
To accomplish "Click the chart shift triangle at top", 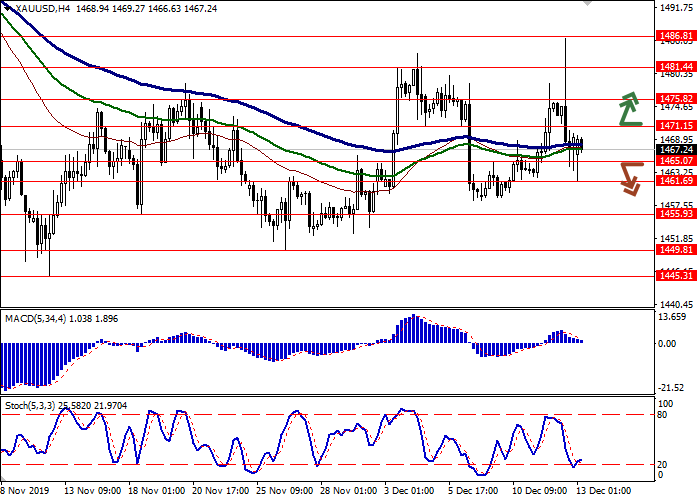I will [586, 5].
